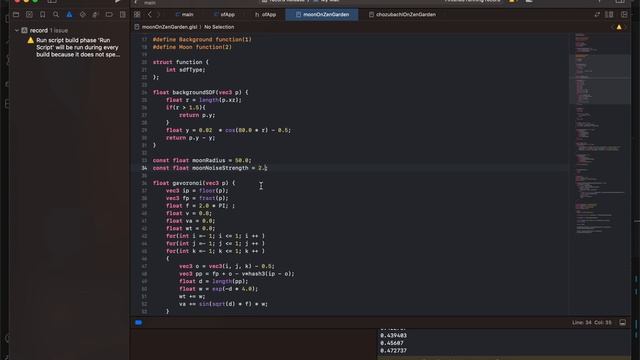Open the Bookmark navigator
Screen dimensions: 640x360
pyautogui.click(x=42, y=15)
